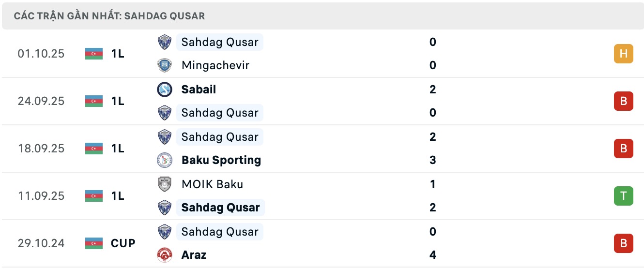Click the Baku Sporting club crest
Image resolution: width=644 pixels, height=269 pixels.
[x=165, y=160]
